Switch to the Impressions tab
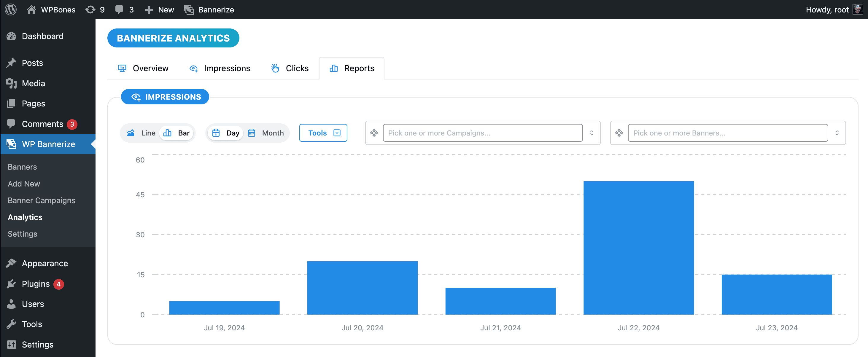Screen dimensions: 868x357 click(220, 68)
